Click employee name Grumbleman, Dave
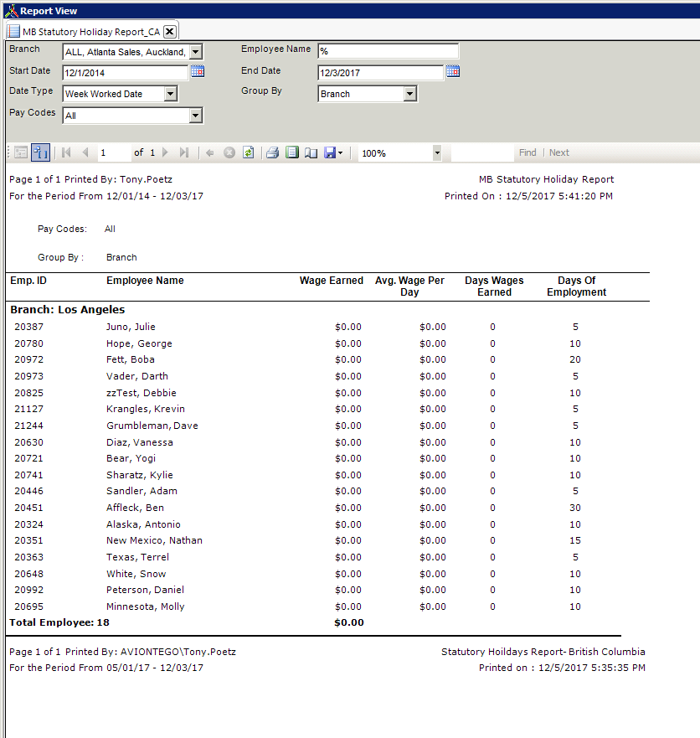The height and width of the screenshot is (738, 700). [x=152, y=426]
